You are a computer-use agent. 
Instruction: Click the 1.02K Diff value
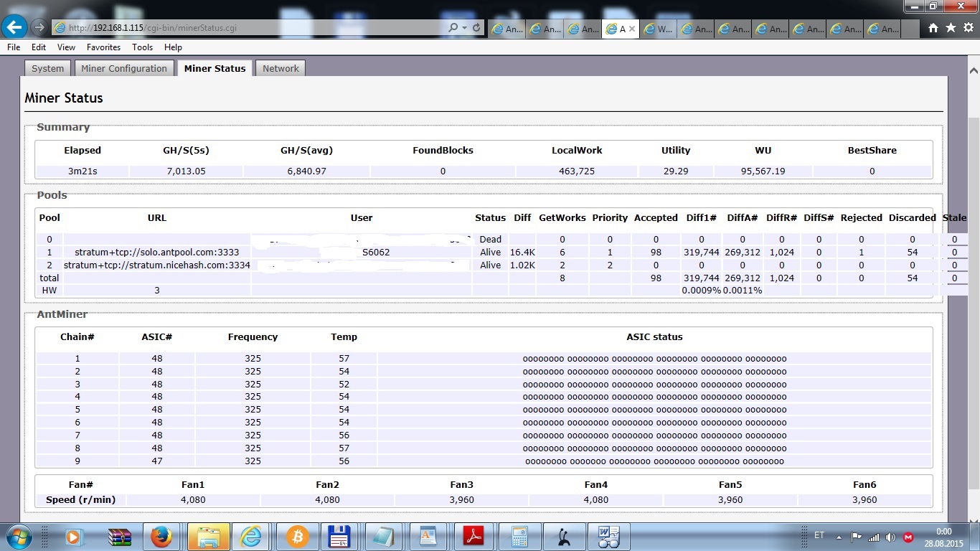click(x=522, y=265)
